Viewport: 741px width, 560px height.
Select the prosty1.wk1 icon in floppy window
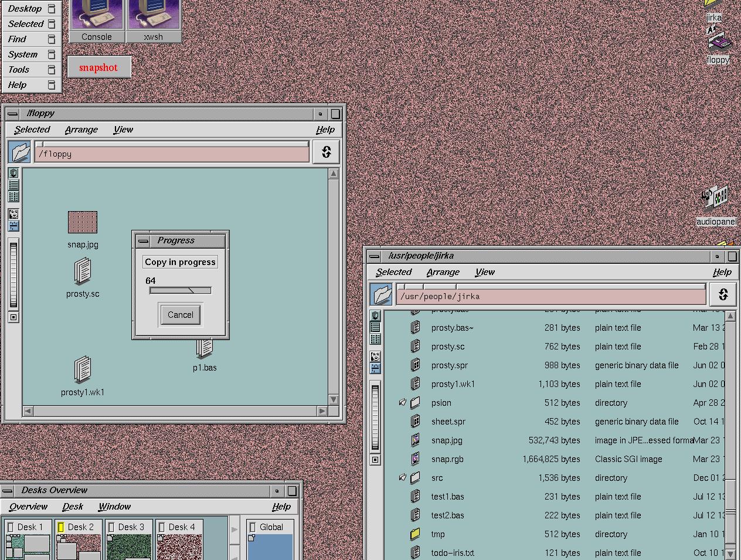coord(83,370)
